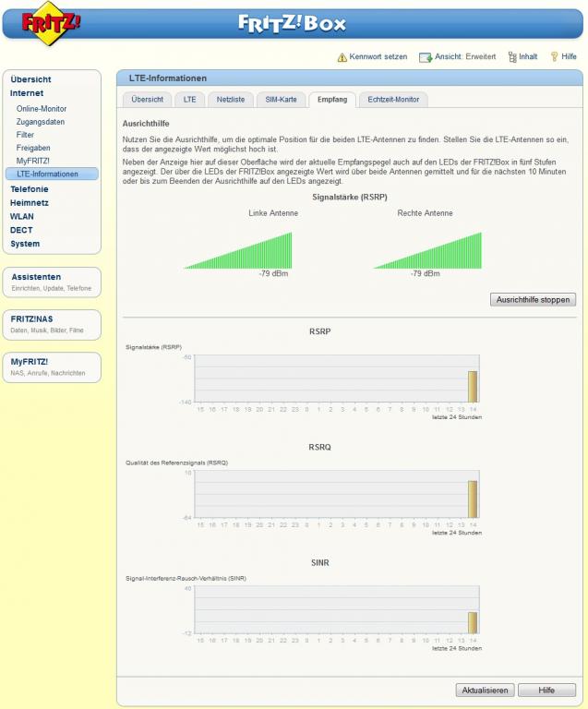Screen dimensions: 588x709
Task: Click the FRITZ!Box header title
Action: point(292,23)
